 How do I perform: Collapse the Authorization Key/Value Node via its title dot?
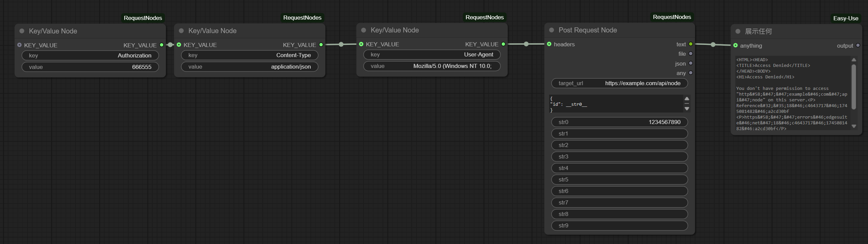point(22,31)
